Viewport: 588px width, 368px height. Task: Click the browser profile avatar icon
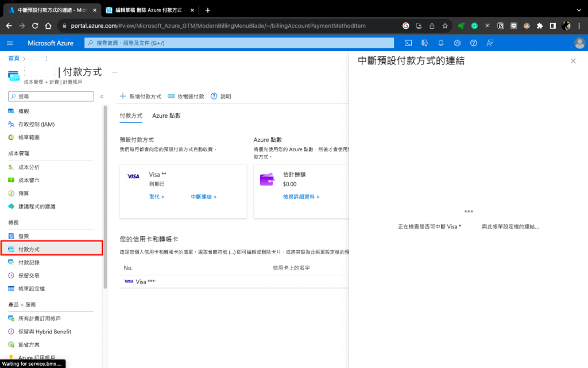click(x=566, y=26)
